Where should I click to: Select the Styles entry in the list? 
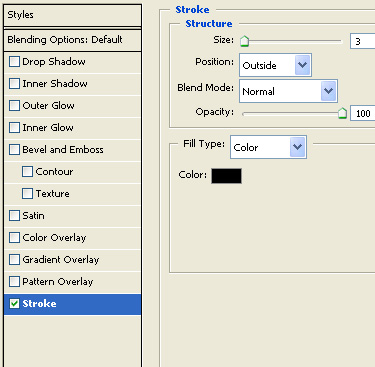[73, 15]
